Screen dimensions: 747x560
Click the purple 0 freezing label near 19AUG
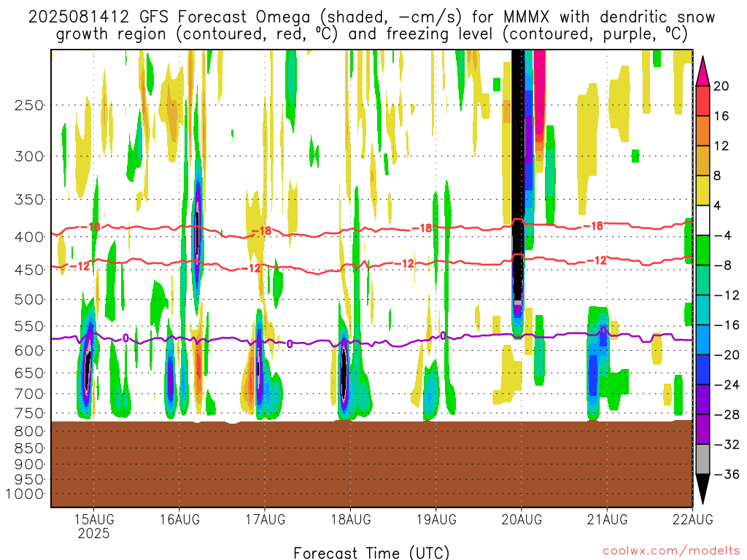tap(443, 335)
